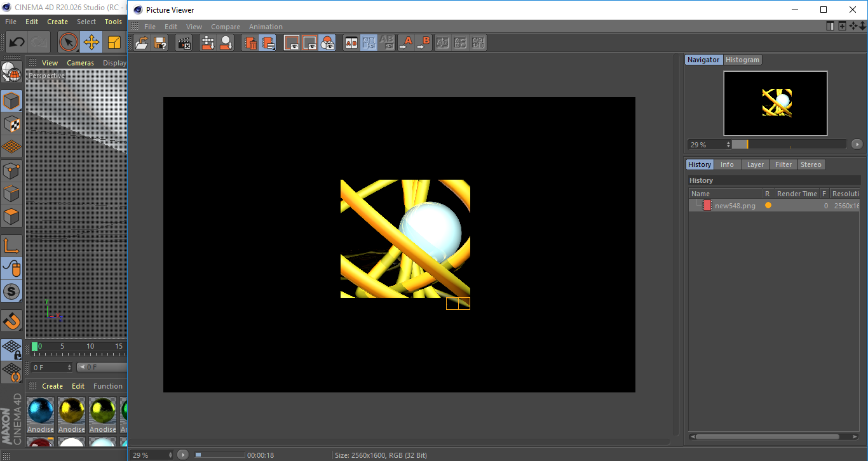Click the Swap A/B icon

tap(443, 43)
